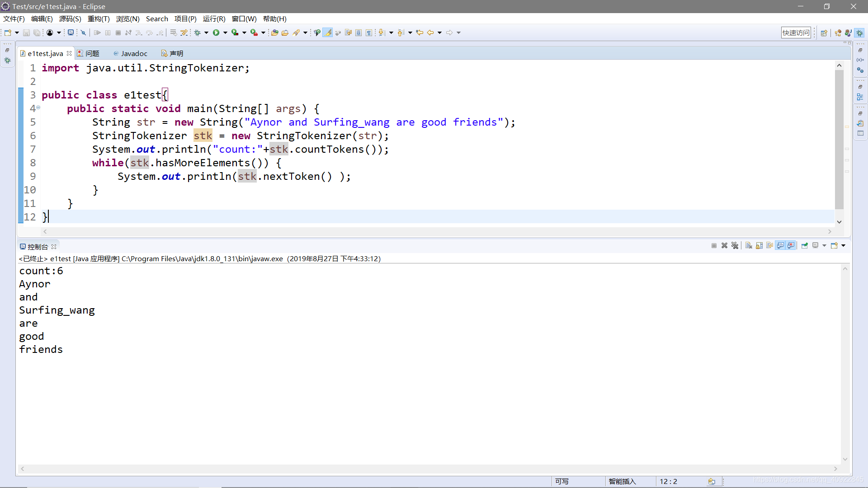The height and width of the screenshot is (488, 868).
Task: Clear the console output
Action: pos(749,246)
